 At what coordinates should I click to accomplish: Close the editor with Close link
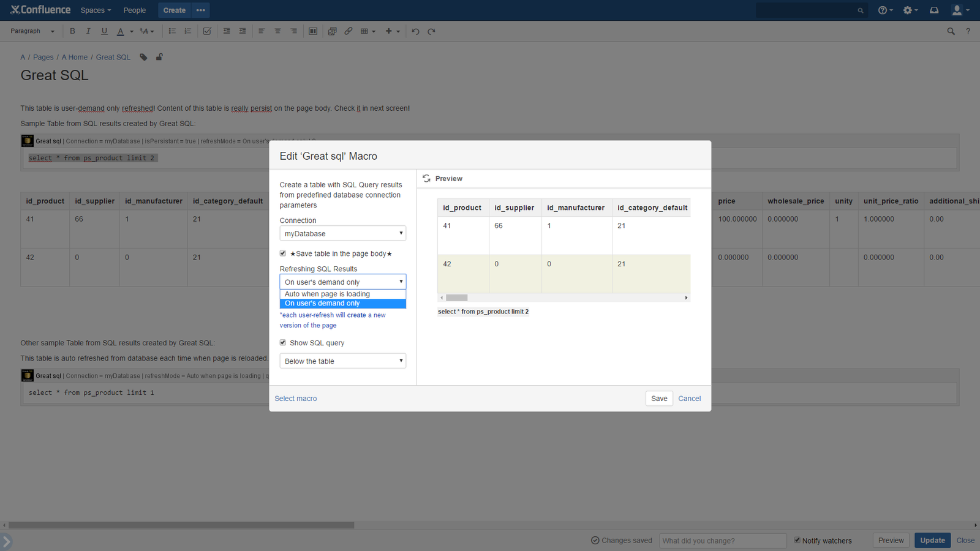(x=965, y=541)
